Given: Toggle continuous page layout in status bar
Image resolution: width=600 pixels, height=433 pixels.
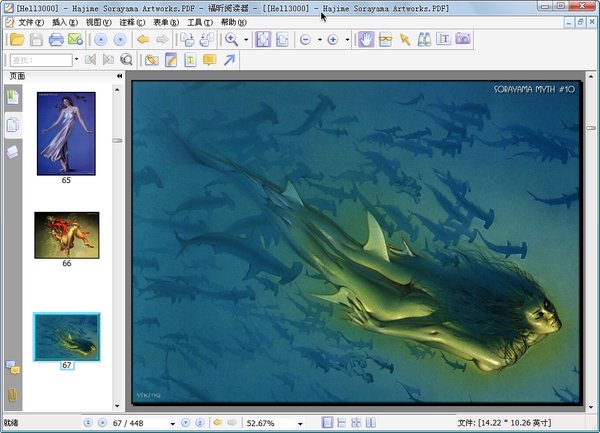Looking at the screenshot, I should 340,423.
